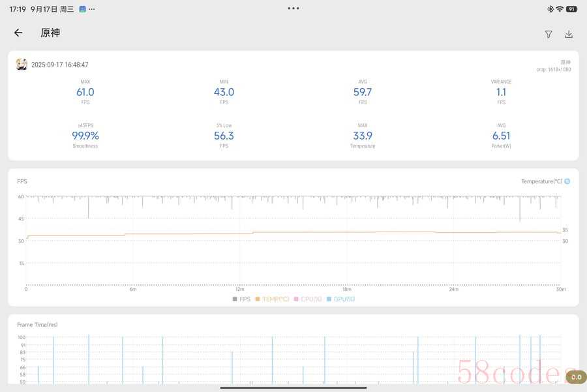This screenshot has width=587, height=392.
Task: Tap the Frame Time(ms) chart title
Action: (37, 325)
